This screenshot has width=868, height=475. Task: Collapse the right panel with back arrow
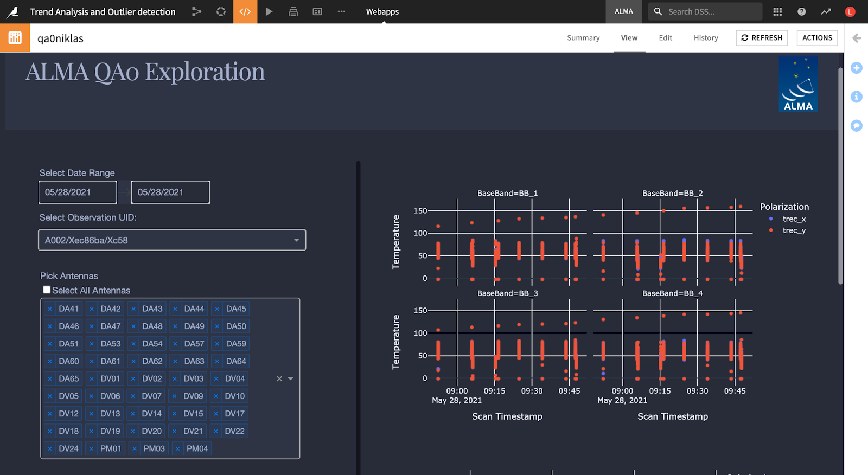[857, 38]
